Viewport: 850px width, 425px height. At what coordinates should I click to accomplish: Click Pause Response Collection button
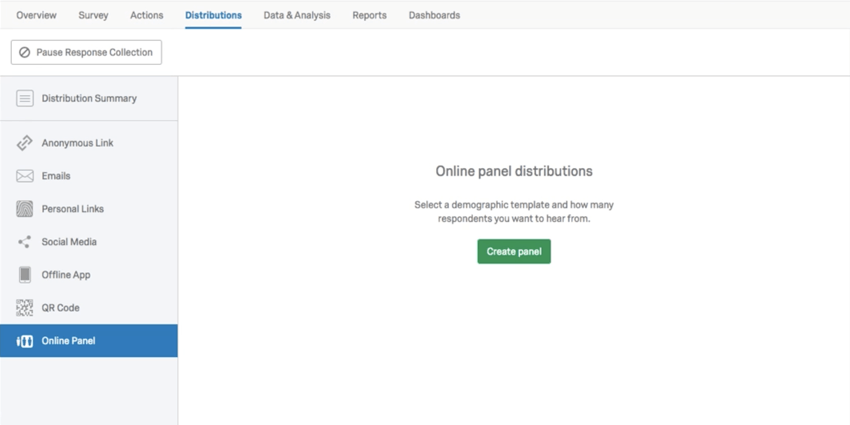pyautogui.click(x=86, y=53)
